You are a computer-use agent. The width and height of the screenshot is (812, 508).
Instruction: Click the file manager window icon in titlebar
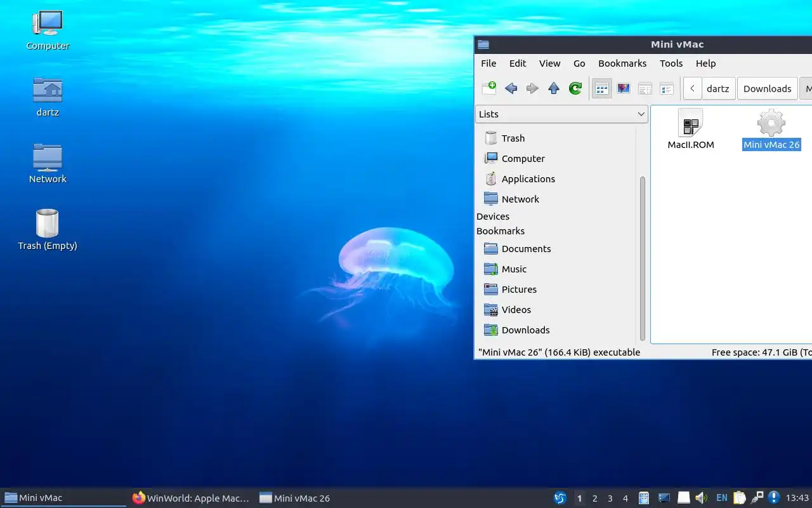pyautogui.click(x=483, y=44)
